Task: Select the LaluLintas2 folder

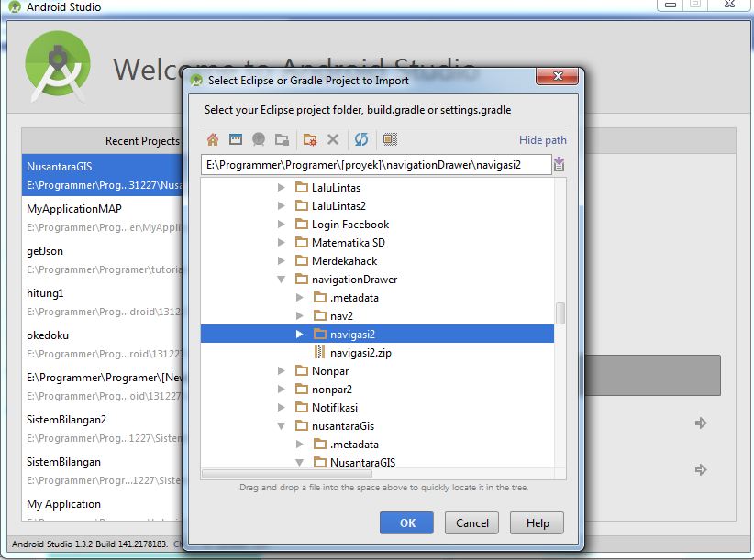Action: pos(330,206)
